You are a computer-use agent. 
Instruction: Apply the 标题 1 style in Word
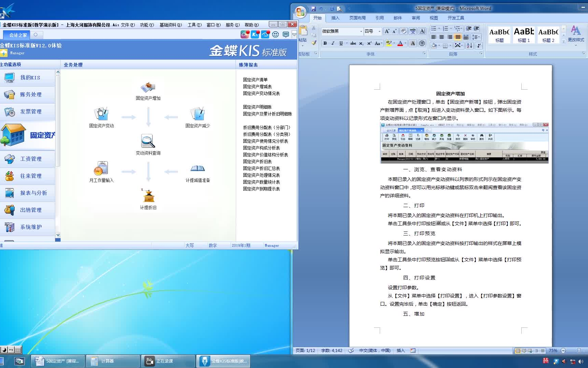[524, 34]
